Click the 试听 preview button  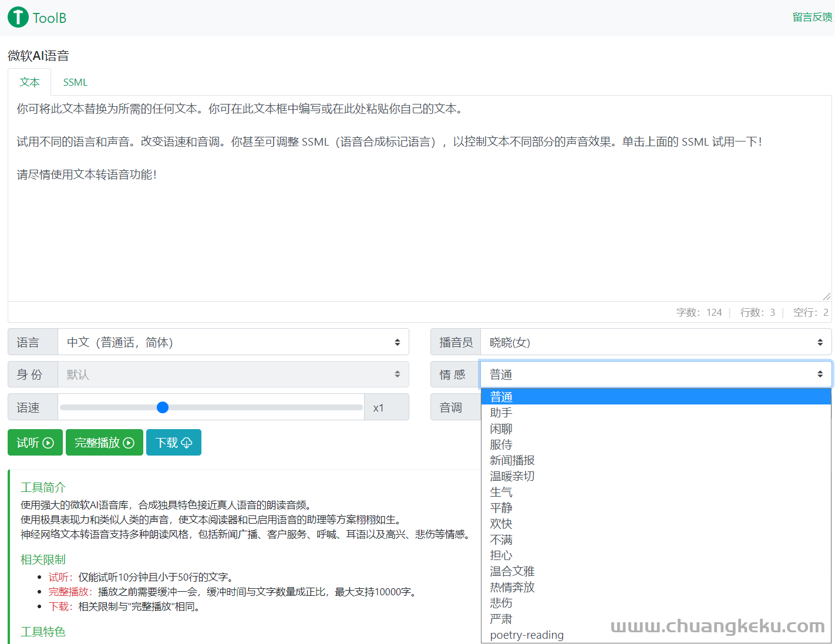point(35,443)
